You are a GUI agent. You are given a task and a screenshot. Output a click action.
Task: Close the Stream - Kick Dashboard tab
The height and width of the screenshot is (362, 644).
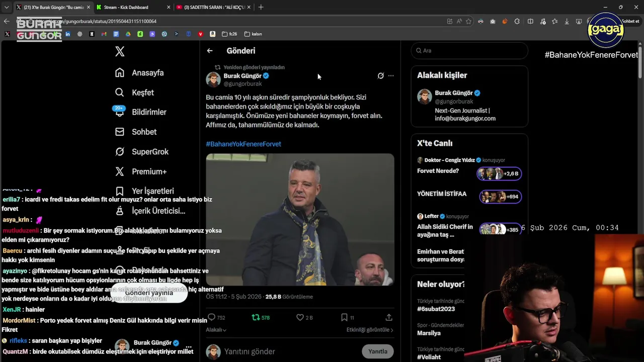[168, 7]
